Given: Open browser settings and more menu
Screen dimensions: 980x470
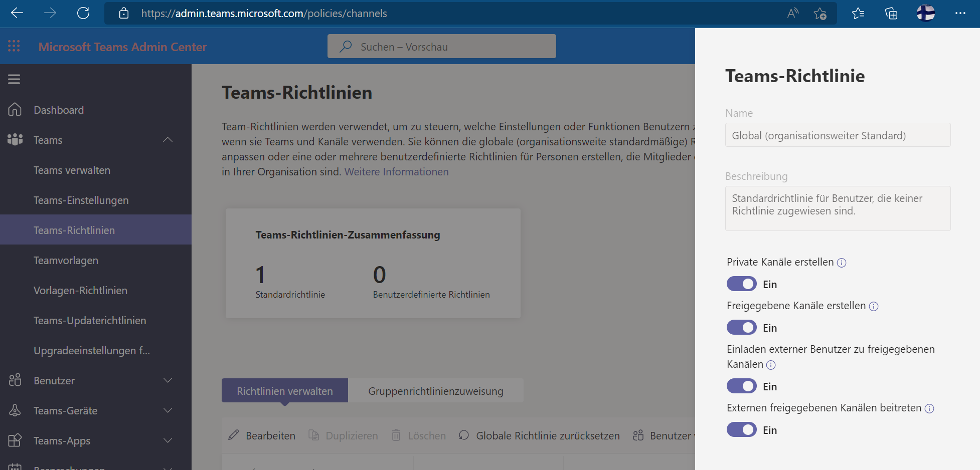Looking at the screenshot, I should coord(960,14).
